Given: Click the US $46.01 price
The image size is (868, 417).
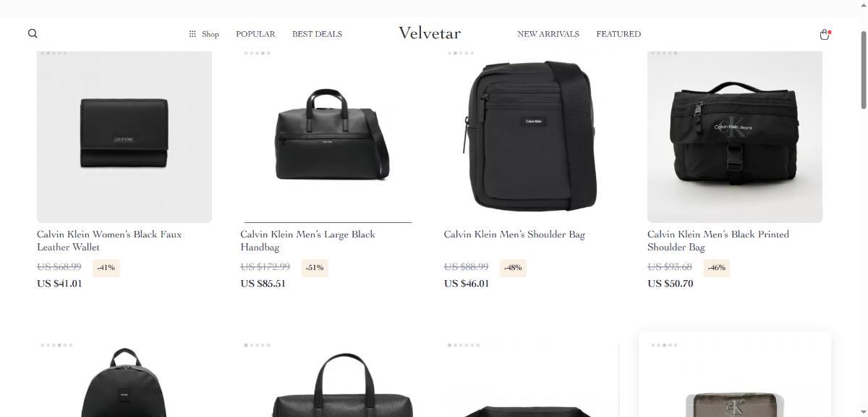Looking at the screenshot, I should pyautogui.click(x=467, y=284).
